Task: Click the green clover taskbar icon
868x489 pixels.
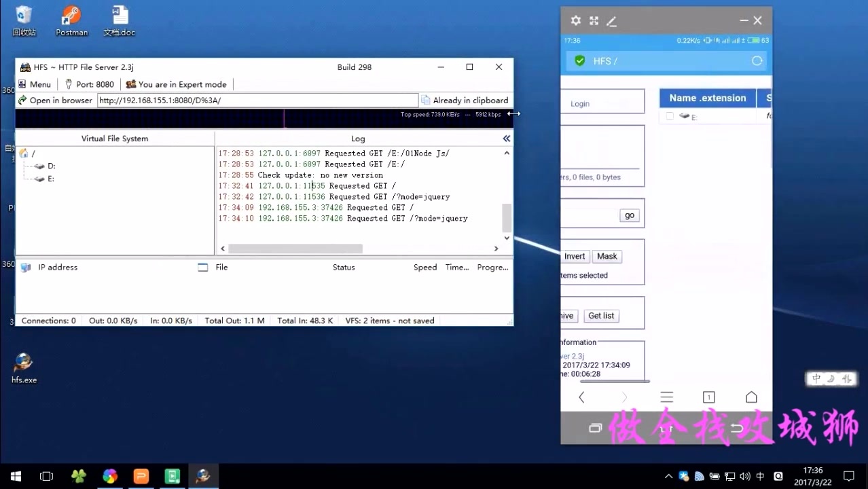Action: (78, 476)
